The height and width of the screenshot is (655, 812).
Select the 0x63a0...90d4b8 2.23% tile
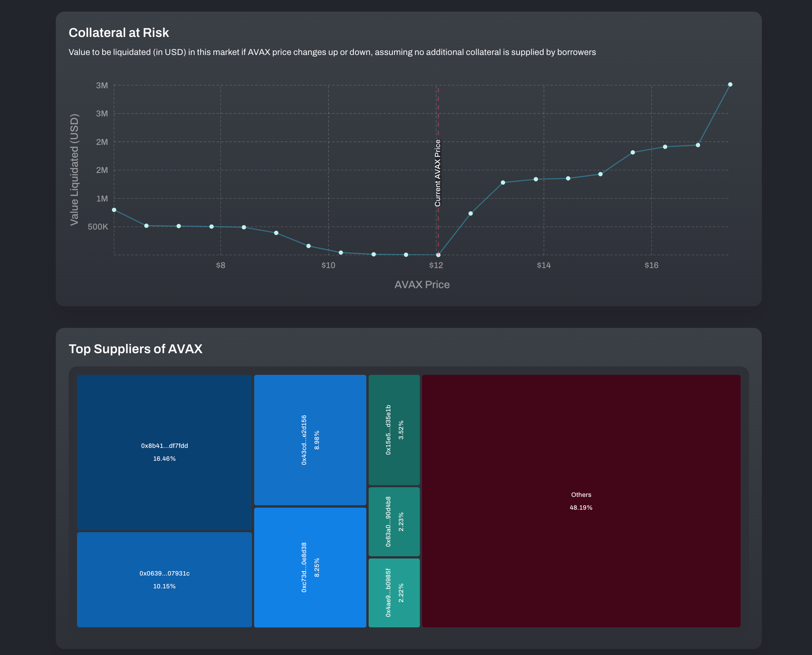394,521
